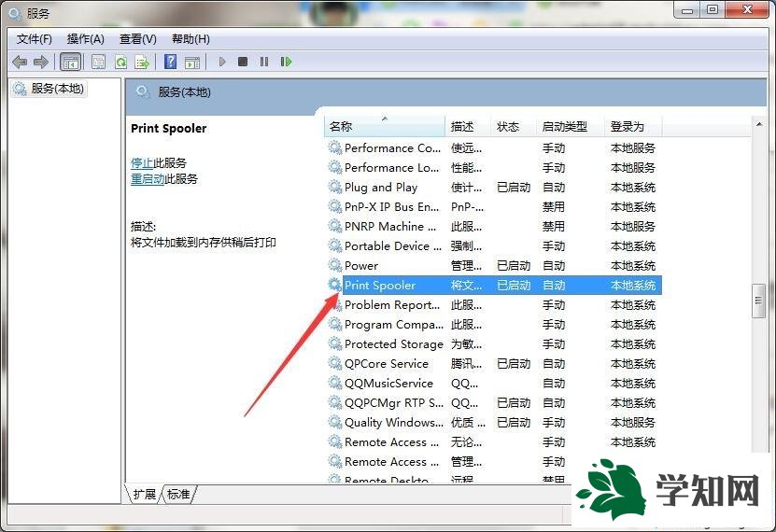Select the Portable Device service name
This screenshot has height=532, width=776.
pos(393,245)
